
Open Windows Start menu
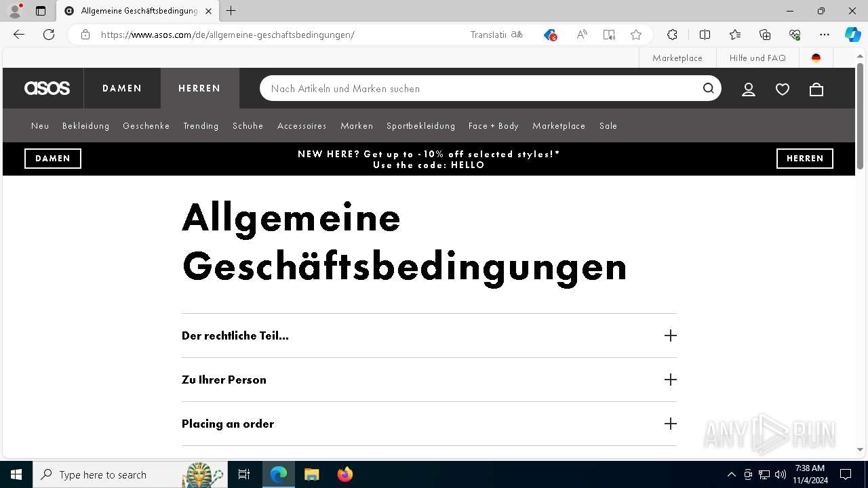coord(16,474)
